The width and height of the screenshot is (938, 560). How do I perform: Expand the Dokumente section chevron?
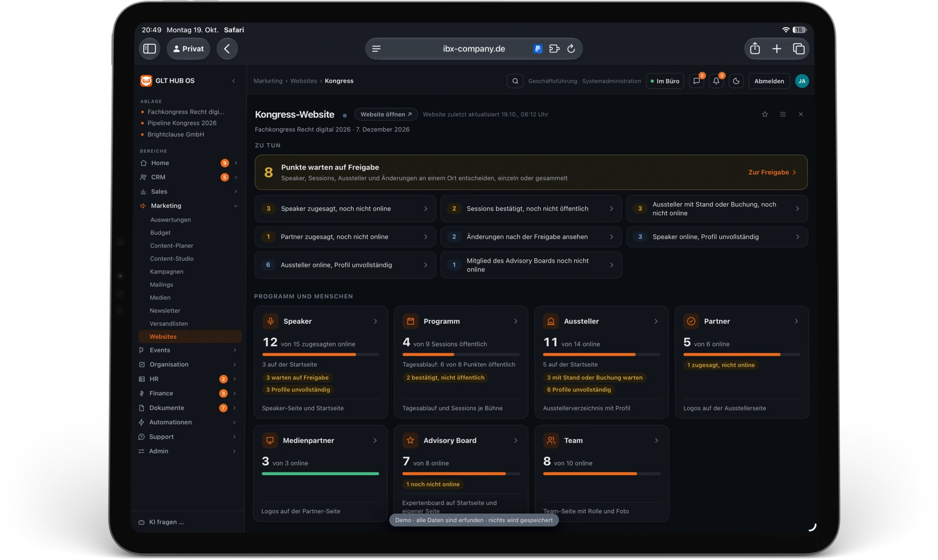tap(234, 408)
